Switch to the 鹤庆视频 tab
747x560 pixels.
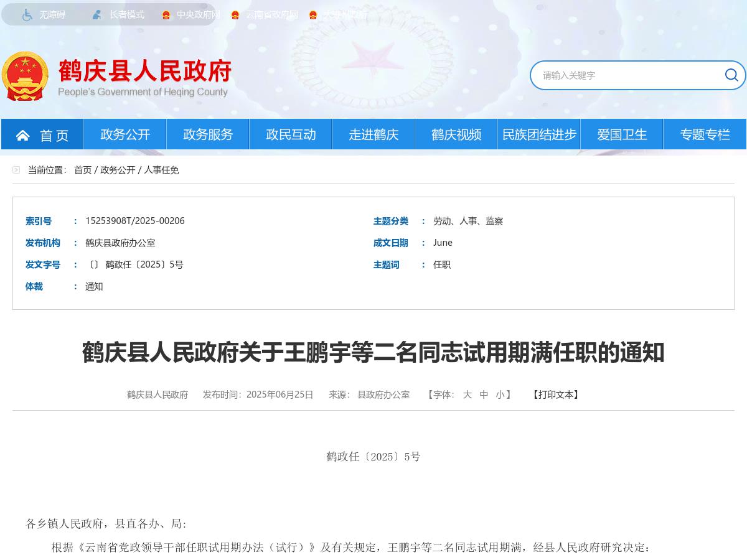click(456, 134)
